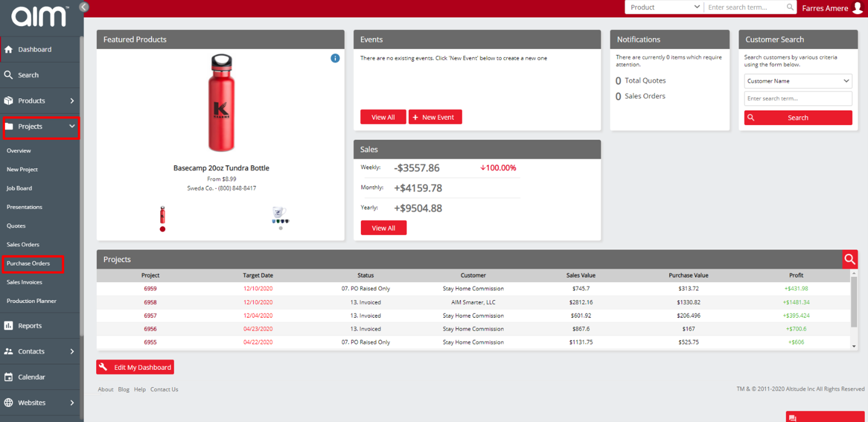The height and width of the screenshot is (422, 868).
Task: Open the Product search type dropdown
Action: tap(664, 7)
